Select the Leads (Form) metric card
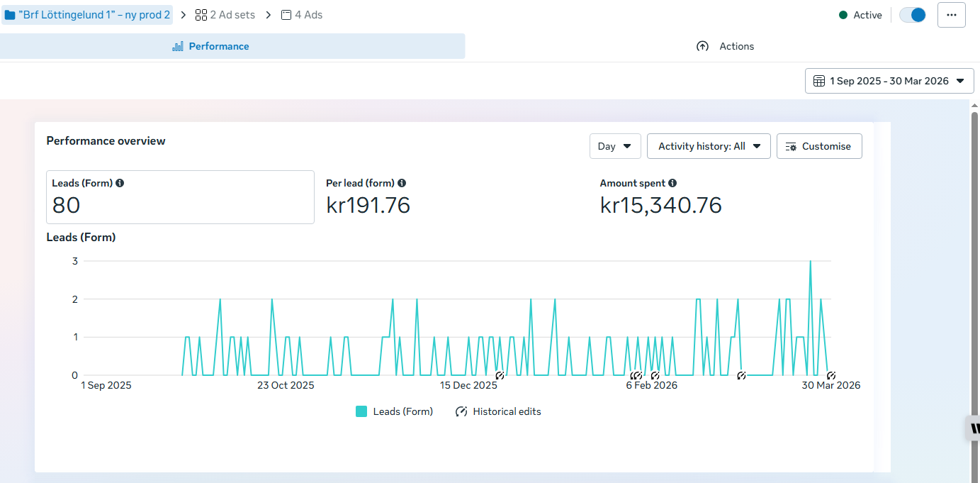This screenshot has width=980, height=483. click(x=180, y=197)
